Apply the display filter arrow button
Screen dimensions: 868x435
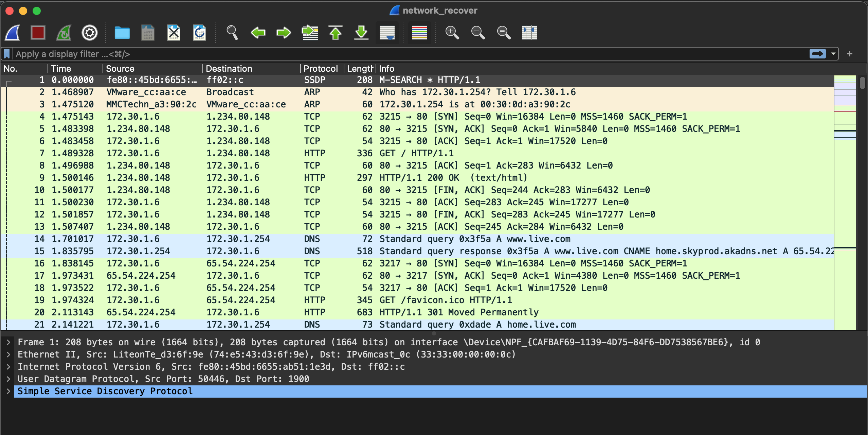coord(817,54)
